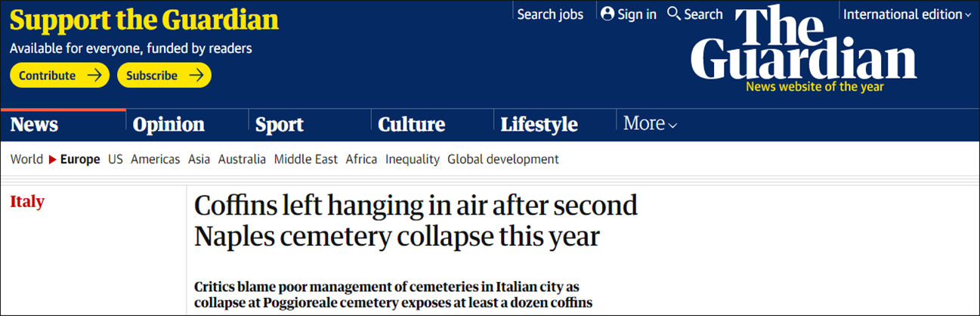
Task: Open the Search jobs link
Action: [550, 14]
